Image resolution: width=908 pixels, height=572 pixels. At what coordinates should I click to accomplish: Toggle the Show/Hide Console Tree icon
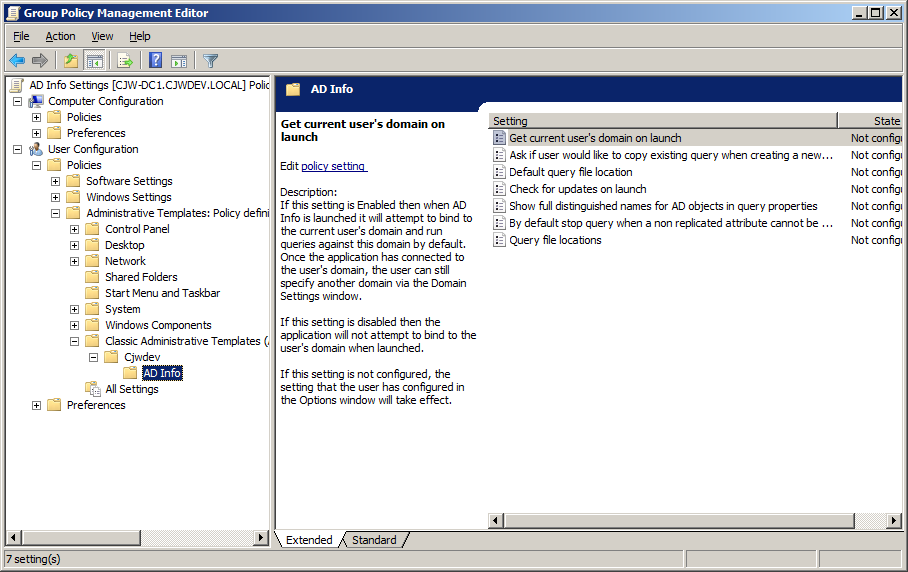(95, 61)
